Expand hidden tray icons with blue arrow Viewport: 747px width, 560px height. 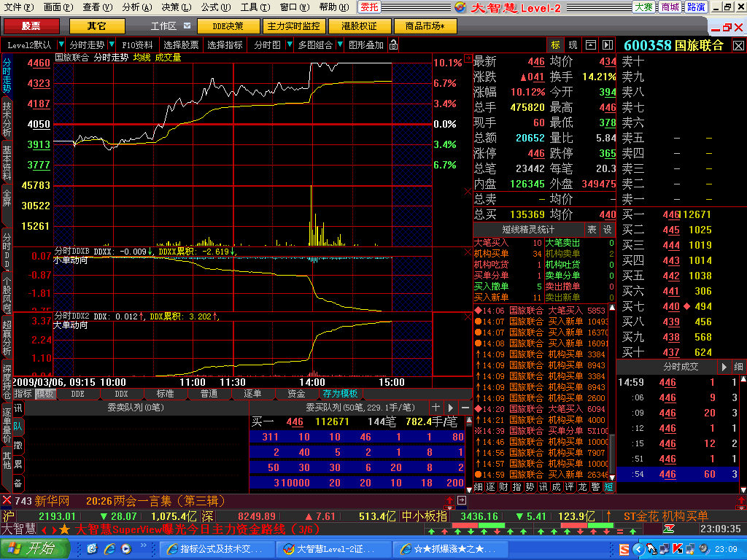[x=638, y=549]
